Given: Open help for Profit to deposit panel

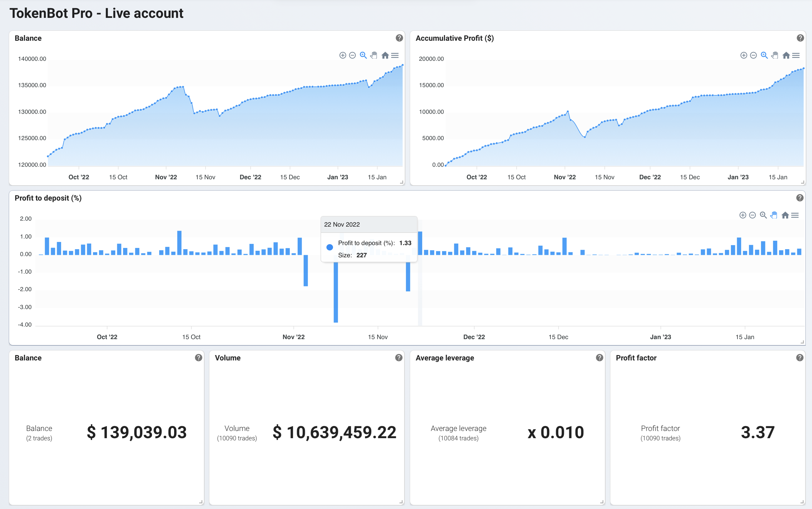Looking at the screenshot, I should click(x=800, y=198).
